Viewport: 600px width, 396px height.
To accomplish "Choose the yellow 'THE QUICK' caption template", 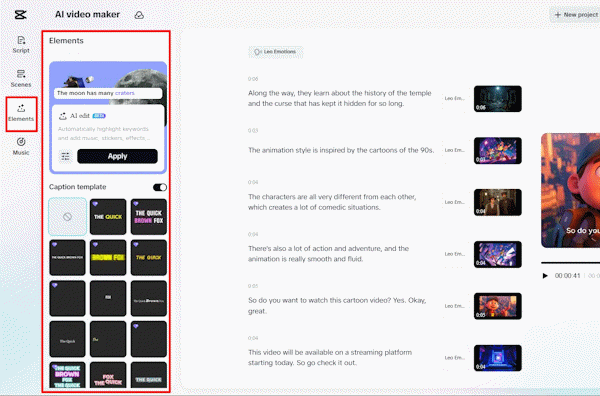I will coord(108,217).
